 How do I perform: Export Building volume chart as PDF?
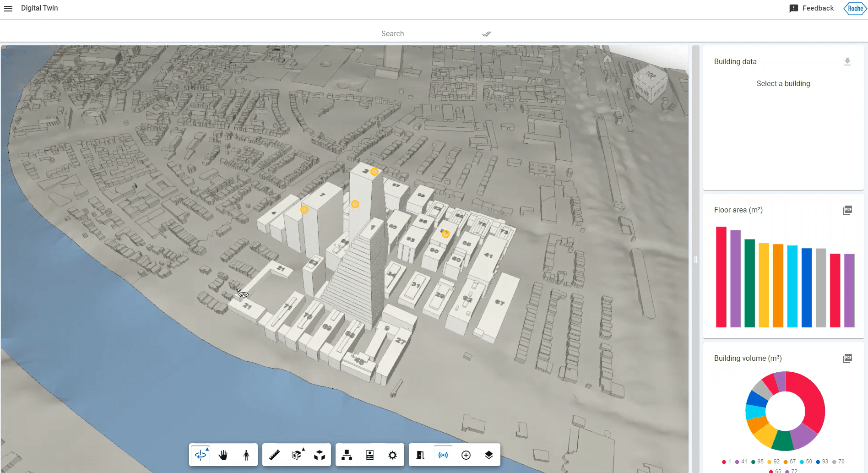(847, 359)
